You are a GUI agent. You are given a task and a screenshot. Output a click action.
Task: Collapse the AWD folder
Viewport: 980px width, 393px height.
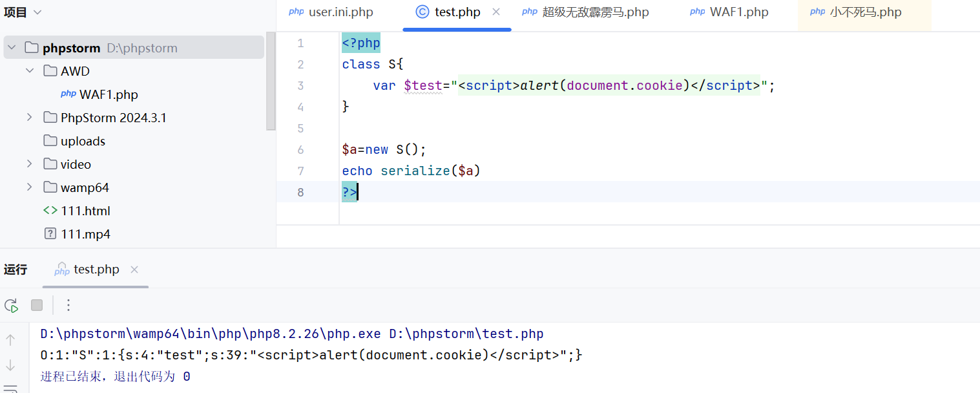[x=30, y=71]
